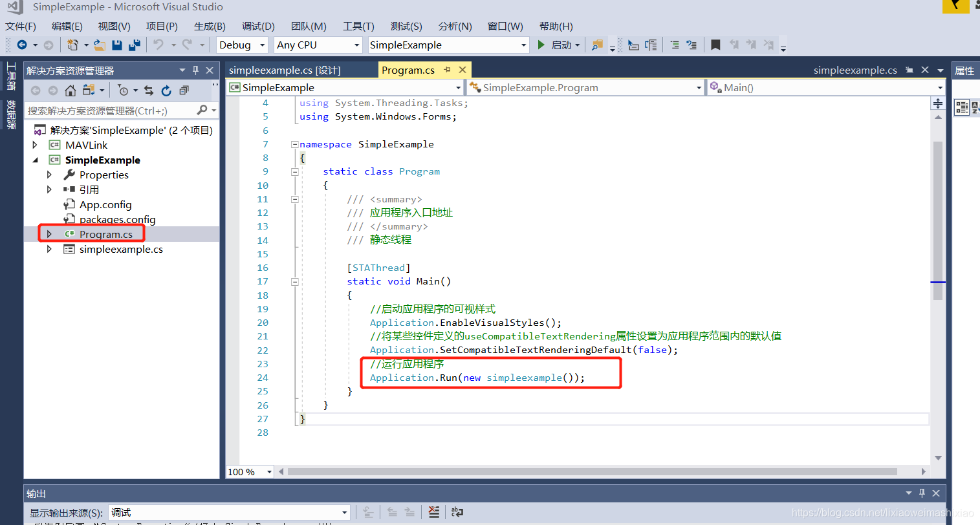Select App.config in Solution Explorer
The width and height of the screenshot is (980, 525).
pyautogui.click(x=105, y=204)
